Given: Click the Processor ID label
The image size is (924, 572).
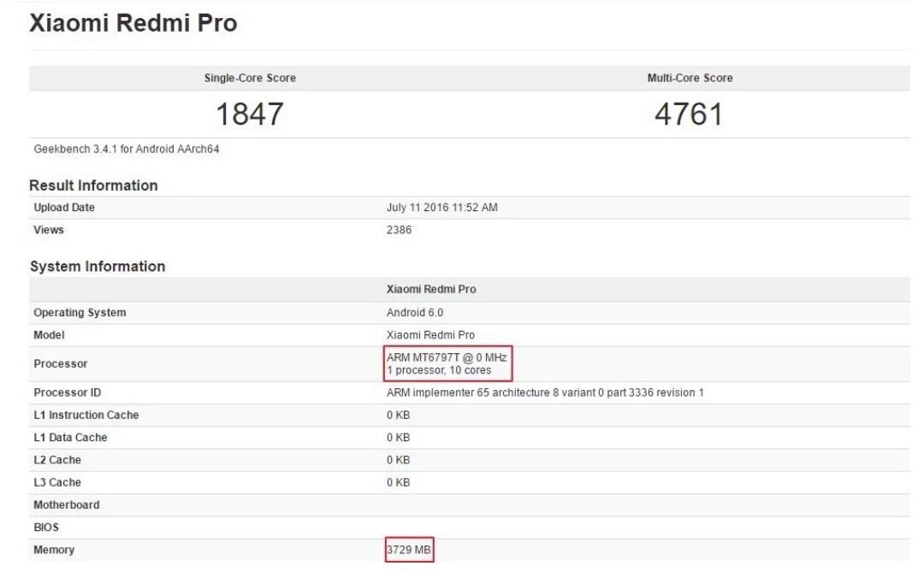Looking at the screenshot, I should [68, 392].
